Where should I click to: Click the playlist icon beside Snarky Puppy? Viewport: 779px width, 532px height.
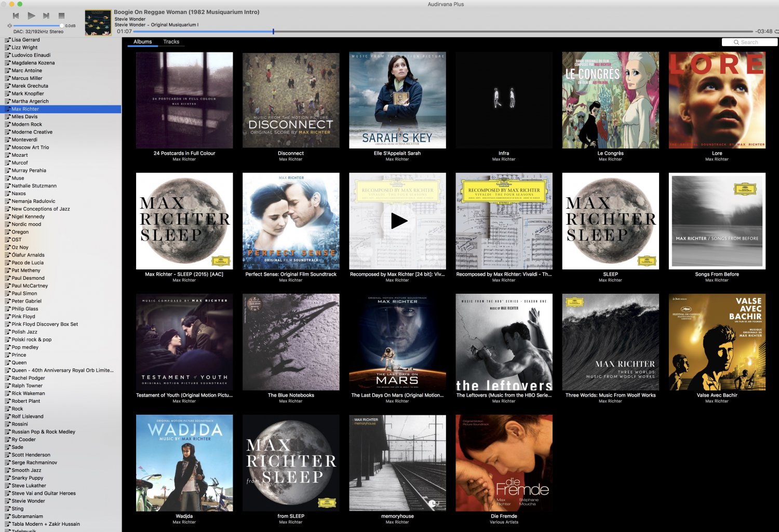click(x=7, y=478)
